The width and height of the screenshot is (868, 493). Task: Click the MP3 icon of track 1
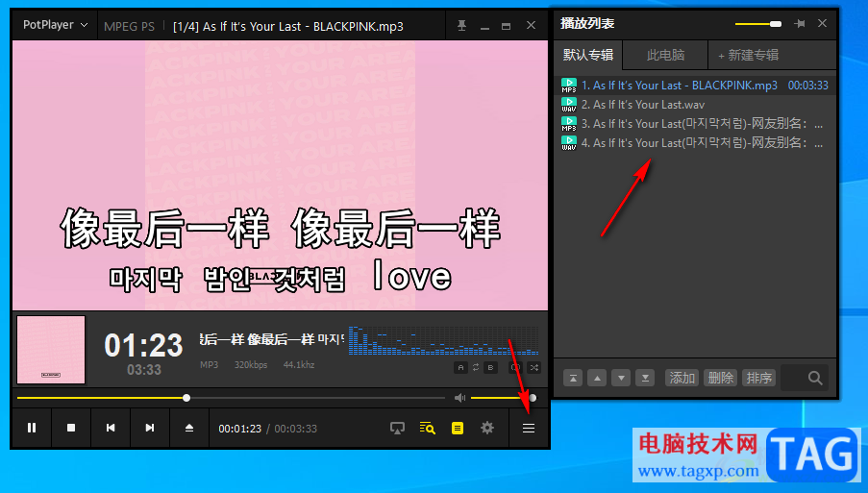[568, 86]
